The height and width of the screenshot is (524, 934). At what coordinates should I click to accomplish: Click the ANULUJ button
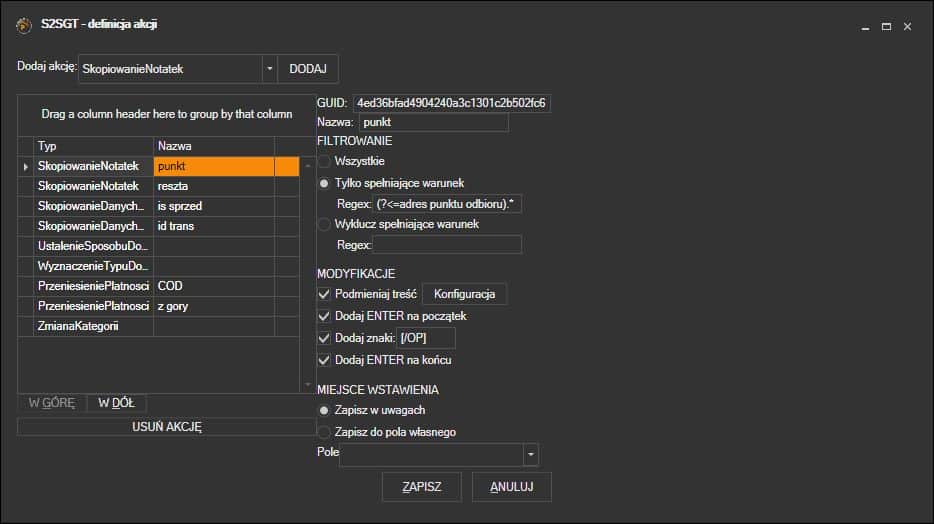tap(512, 487)
